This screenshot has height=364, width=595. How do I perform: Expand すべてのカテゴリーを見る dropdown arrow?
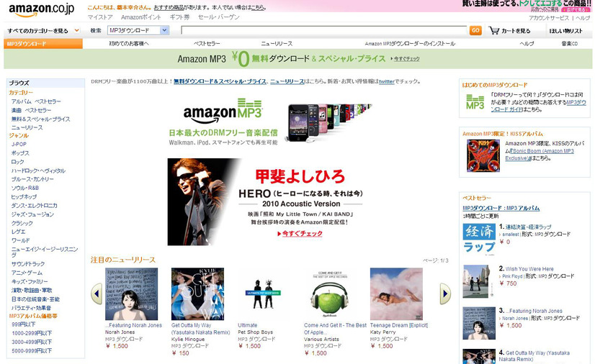point(77,30)
